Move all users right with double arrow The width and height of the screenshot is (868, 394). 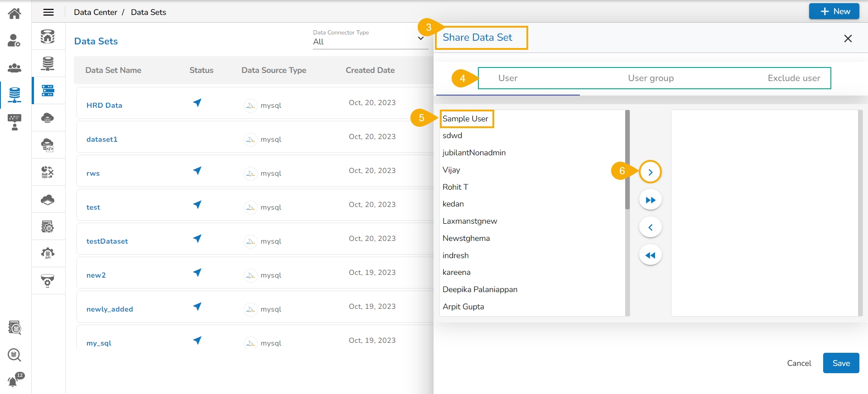[x=650, y=200]
